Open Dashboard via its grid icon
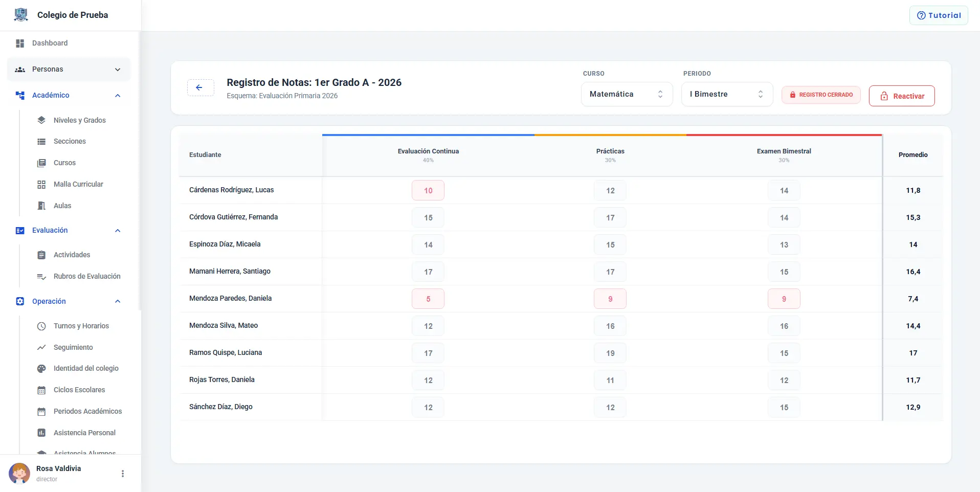 [x=20, y=43]
